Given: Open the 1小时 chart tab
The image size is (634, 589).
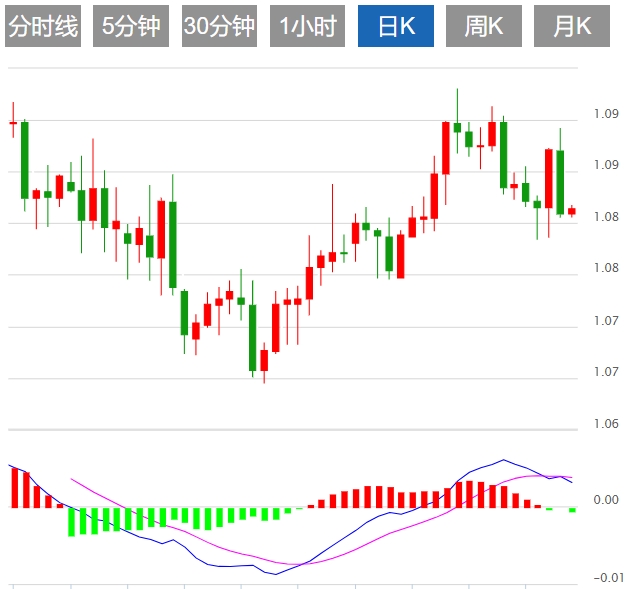Looking at the screenshot, I should click(307, 26).
